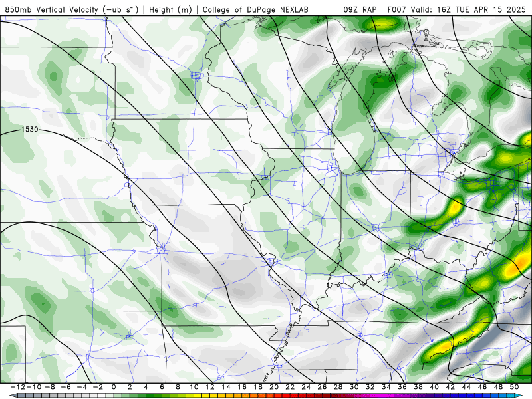
Task: Click the '-8' colorbar tick label
Action: [x=49, y=387]
